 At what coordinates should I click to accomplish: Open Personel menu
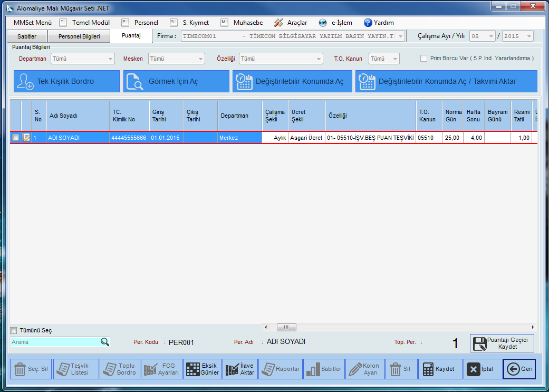(140, 23)
